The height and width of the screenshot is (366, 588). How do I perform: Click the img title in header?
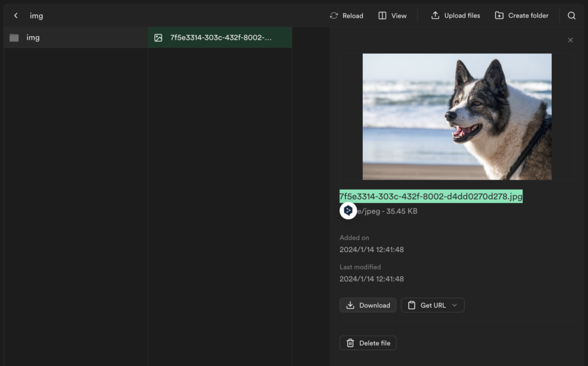(x=36, y=16)
